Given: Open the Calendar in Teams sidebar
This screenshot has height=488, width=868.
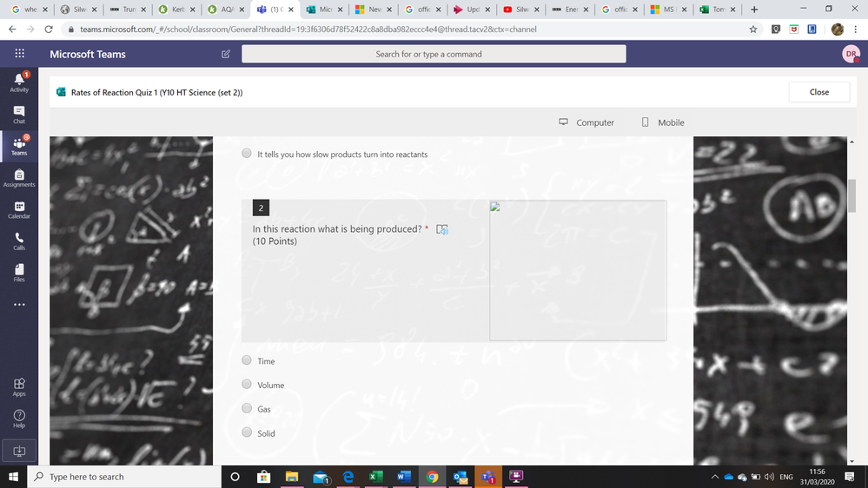Looking at the screenshot, I should tap(19, 209).
